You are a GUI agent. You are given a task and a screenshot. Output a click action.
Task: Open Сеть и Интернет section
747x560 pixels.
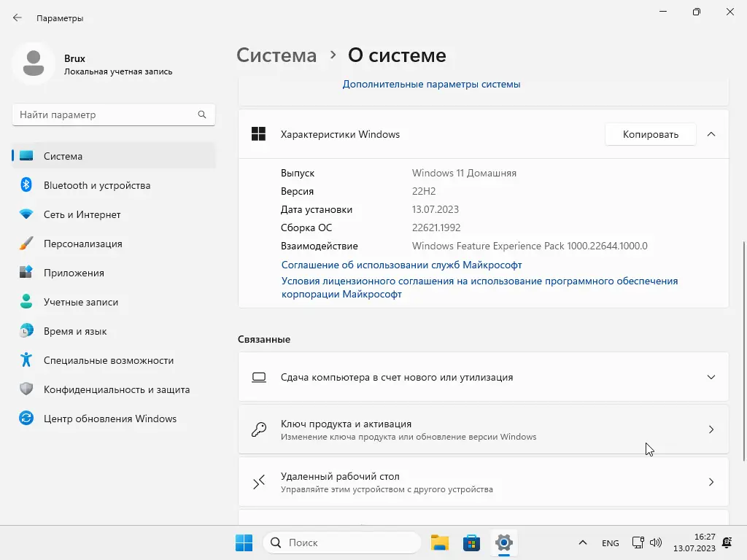click(x=113, y=214)
